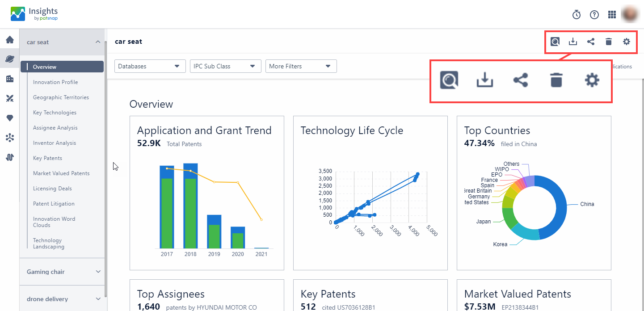Click the share icon in top toolbar
The image size is (644, 311).
tap(591, 42)
